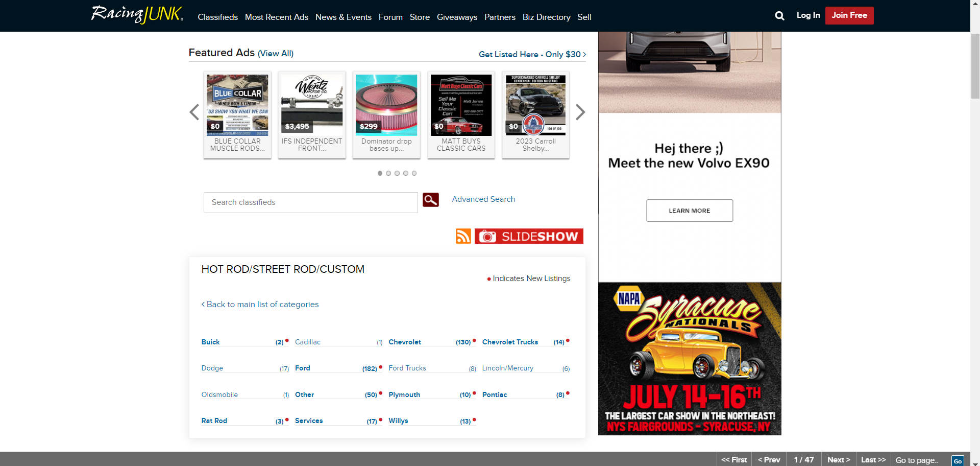Open Advanced Search
The height and width of the screenshot is (466, 980).
pos(483,199)
